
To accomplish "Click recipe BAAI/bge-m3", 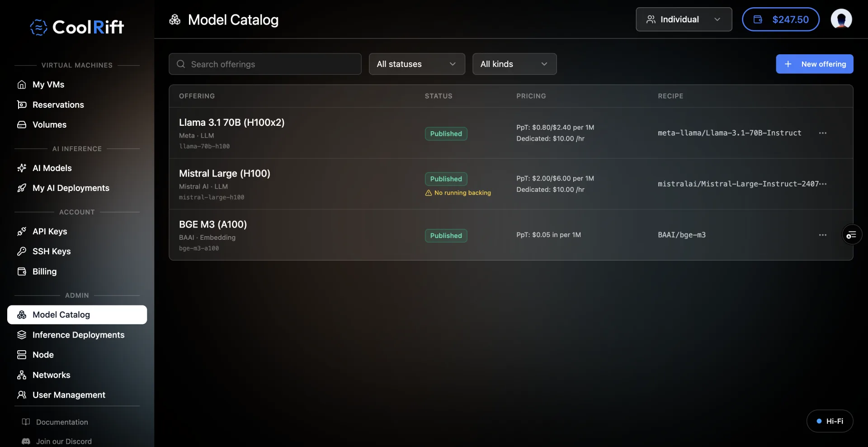I will coord(681,235).
